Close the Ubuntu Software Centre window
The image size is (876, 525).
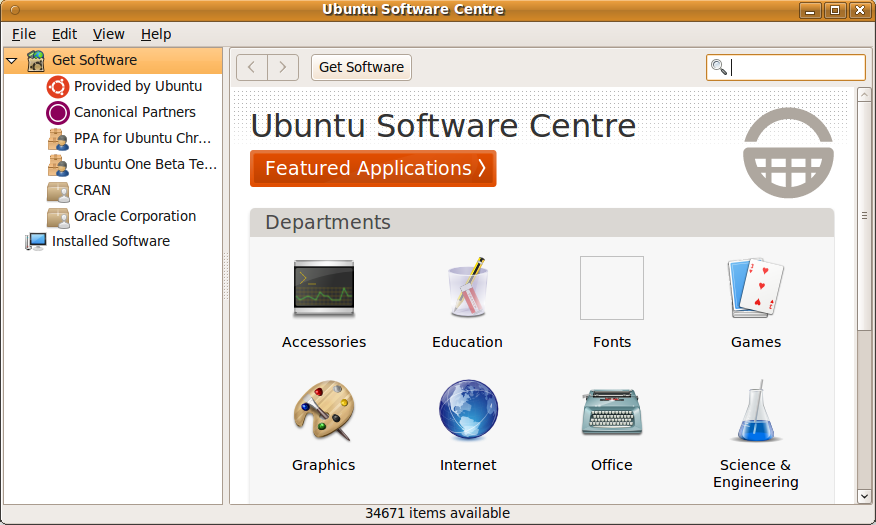pos(860,10)
